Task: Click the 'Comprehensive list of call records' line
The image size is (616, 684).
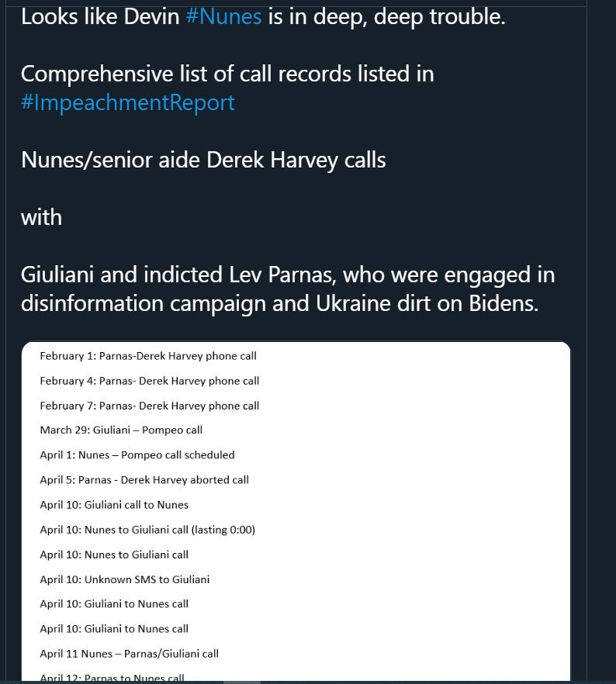Action: (x=227, y=74)
